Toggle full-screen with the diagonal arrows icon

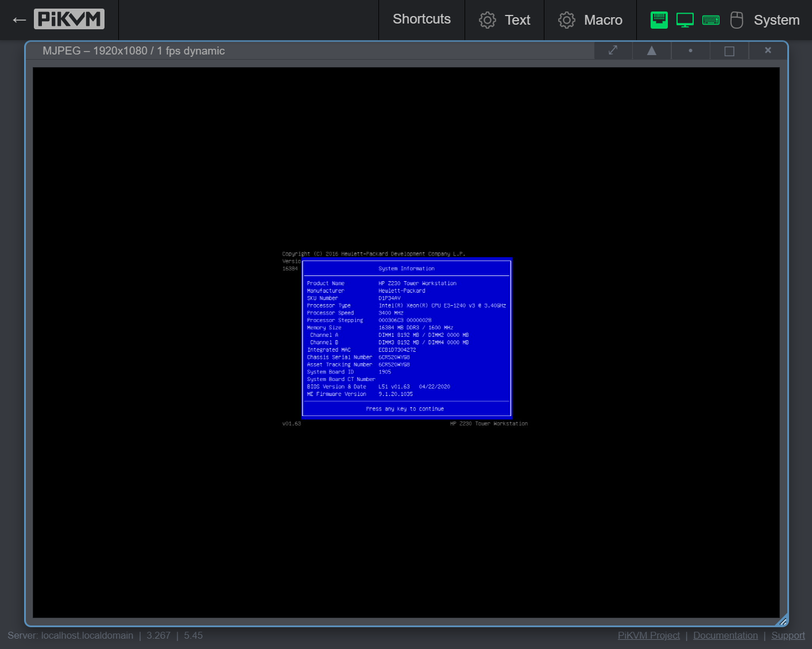point(613,50)
